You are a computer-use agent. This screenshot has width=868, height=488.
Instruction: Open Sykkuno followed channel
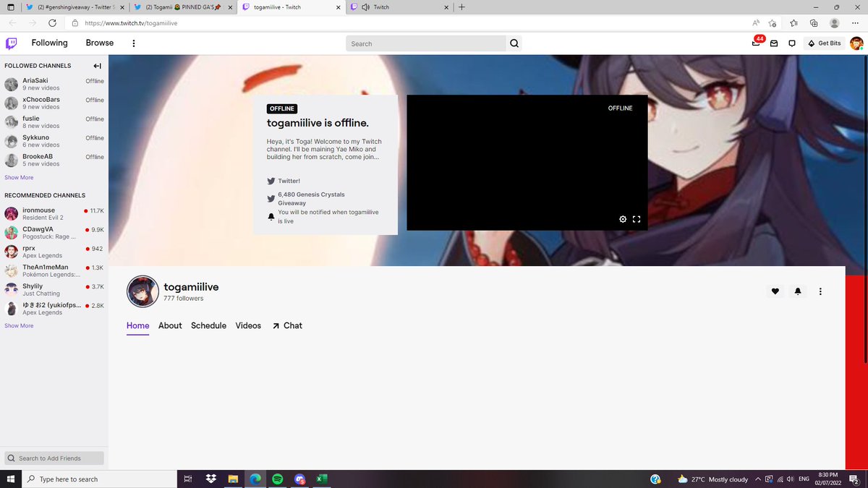pyautogui.click(x=54, y=140)
